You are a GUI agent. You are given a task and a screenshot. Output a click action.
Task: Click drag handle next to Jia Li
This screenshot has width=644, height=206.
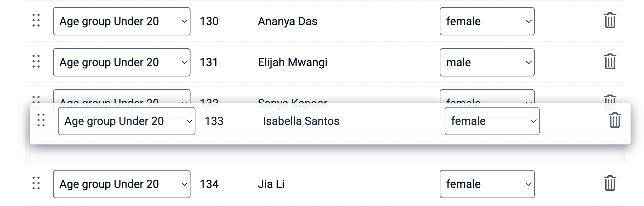click(36, 184)
